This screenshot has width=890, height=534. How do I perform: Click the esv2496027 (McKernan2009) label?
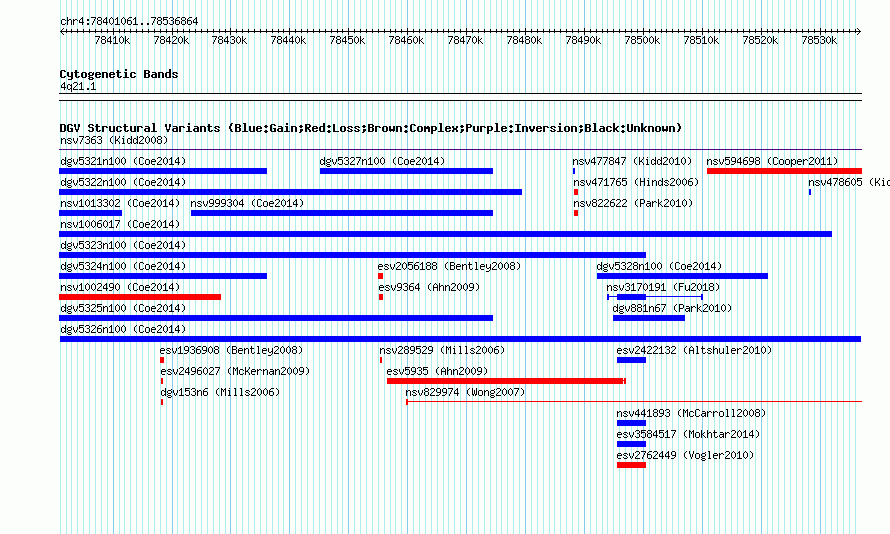click(235, 371)
